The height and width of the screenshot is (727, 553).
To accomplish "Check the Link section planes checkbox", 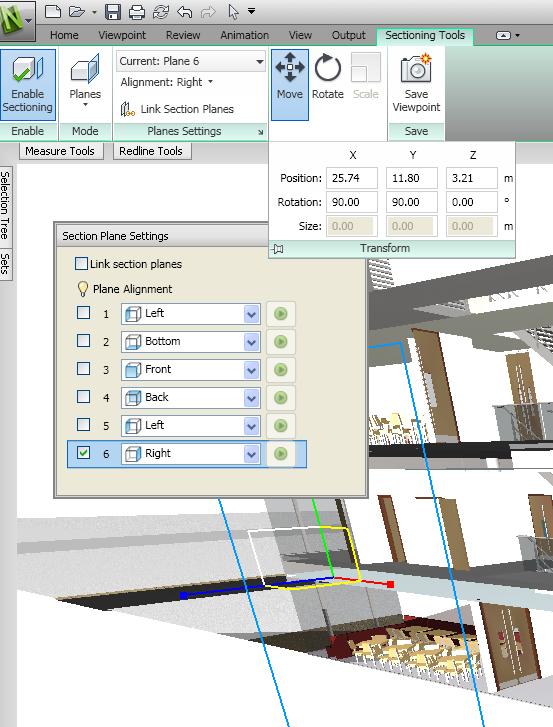I will pos(81,264).
